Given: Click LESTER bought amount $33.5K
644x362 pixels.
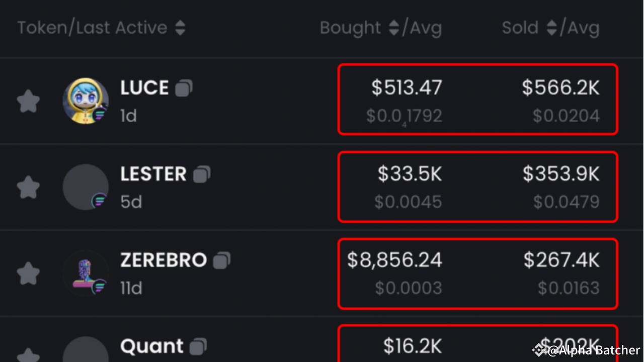Looking at the screenshot, I should point(410,174).
